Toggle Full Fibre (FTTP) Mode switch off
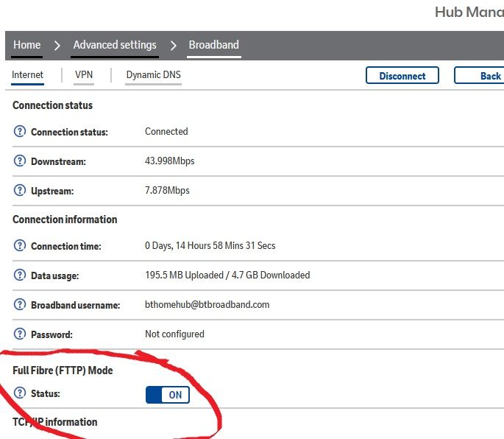 (168, 395)
